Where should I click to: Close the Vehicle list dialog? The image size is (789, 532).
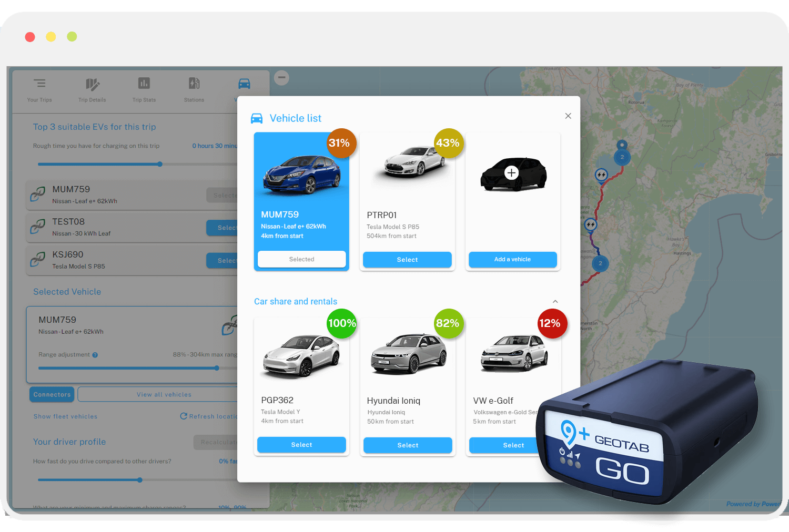pyautogui.click(x=568, y=116)
